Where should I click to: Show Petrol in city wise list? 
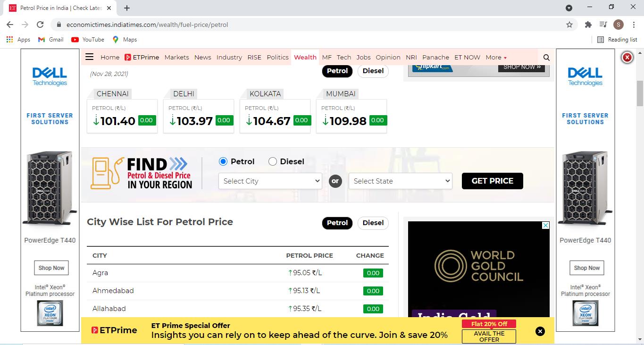(x=337, y=223)
